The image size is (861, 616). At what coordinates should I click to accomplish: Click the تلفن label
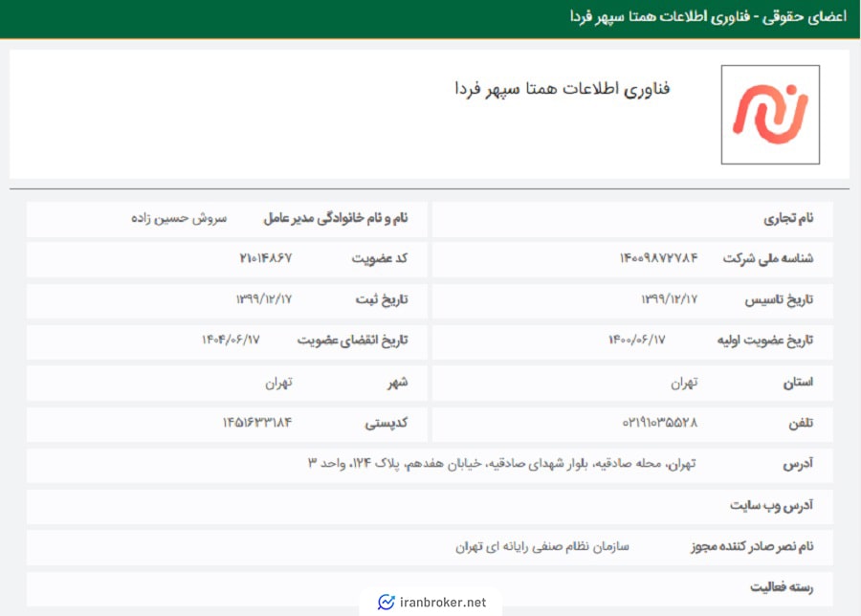[801, 424]
